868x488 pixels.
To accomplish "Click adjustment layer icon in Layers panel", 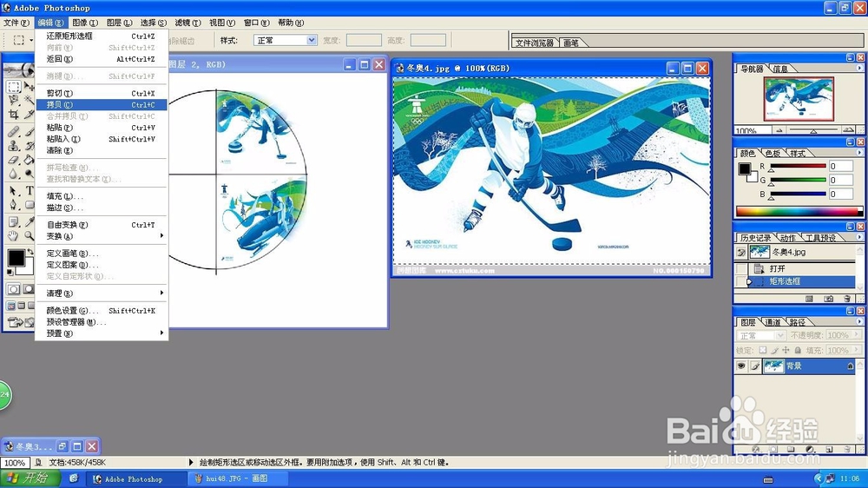I will tap(810, 449).
